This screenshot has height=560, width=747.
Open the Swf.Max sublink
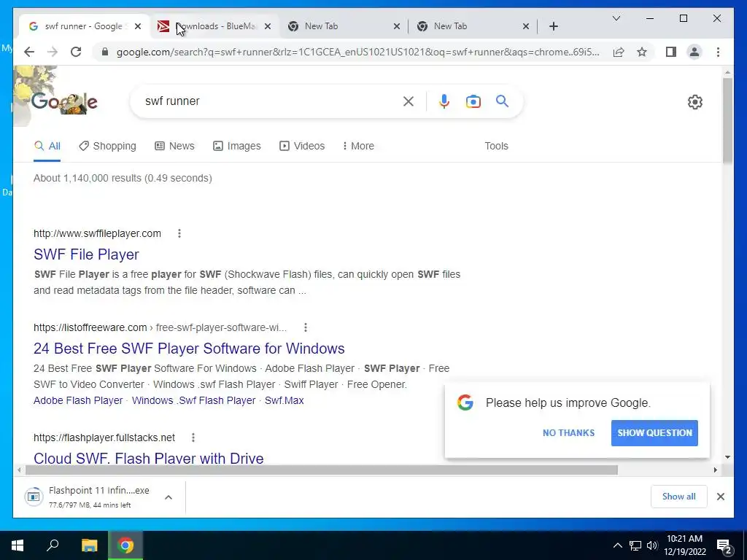(x=285, y=400)
